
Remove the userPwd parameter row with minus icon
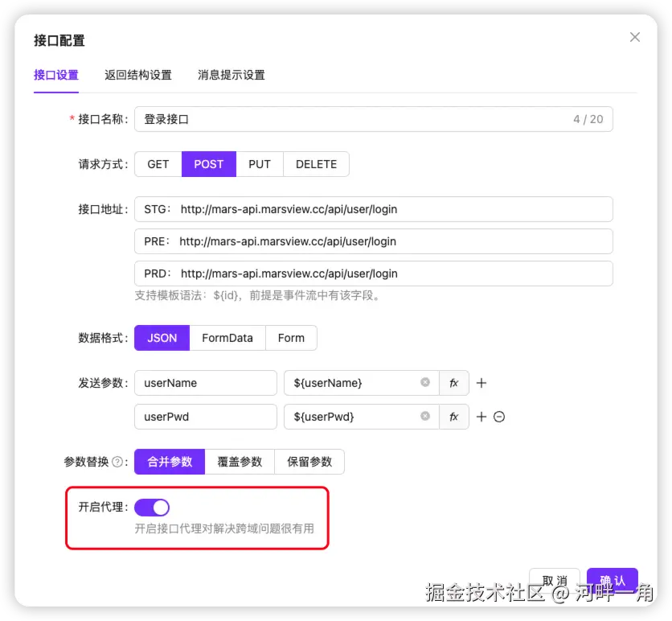pos(499,417)
